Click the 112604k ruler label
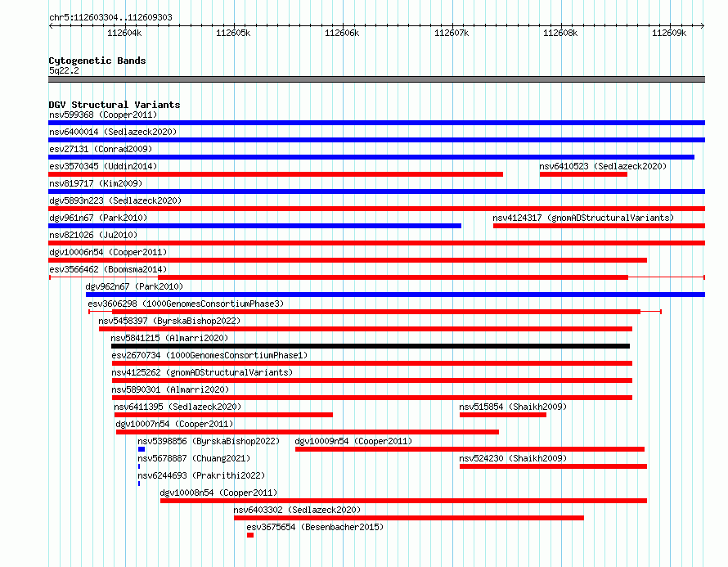Viewport: 728px width, 567px height. [x=124, y=33]
